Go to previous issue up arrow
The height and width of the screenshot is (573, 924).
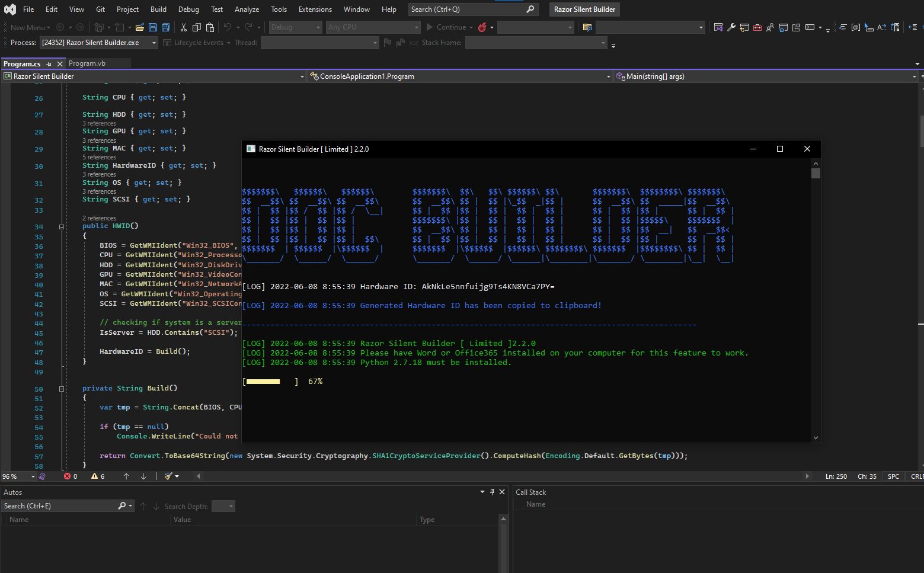click(126, 476)
